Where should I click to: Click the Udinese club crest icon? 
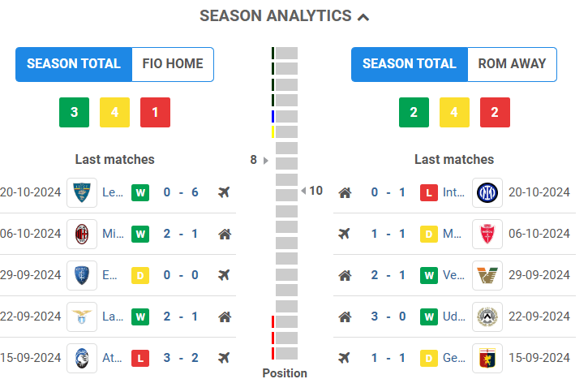pyautogui.click(x=487, y=317)
